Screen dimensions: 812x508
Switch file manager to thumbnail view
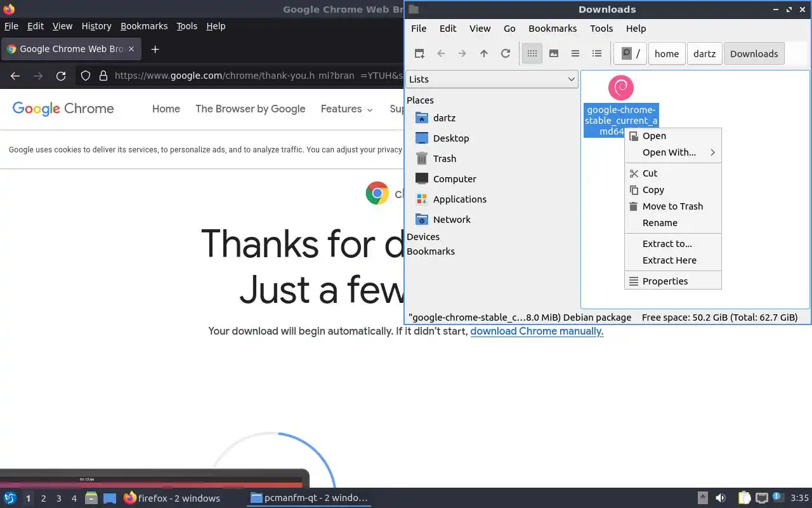[554, 53]
